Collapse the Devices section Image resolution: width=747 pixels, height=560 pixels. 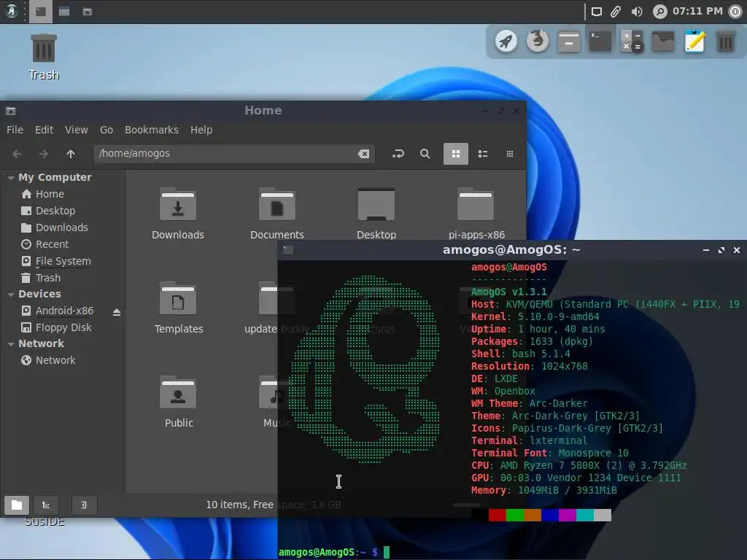[x=10, y=295]
